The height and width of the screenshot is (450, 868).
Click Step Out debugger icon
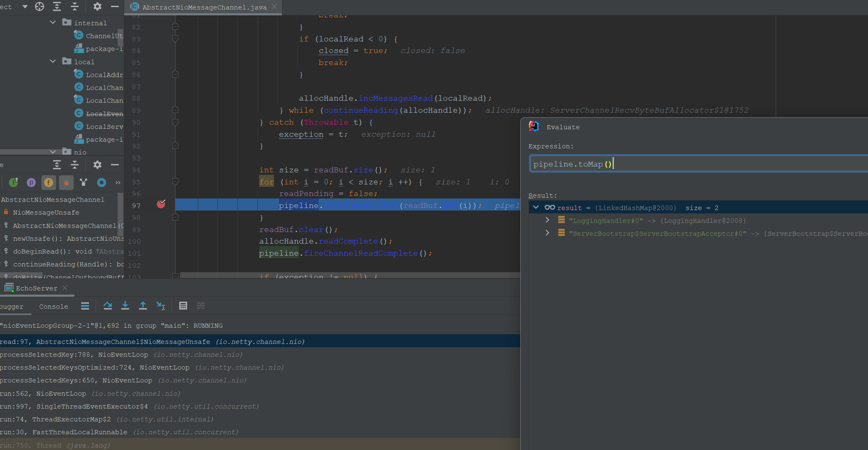(x=143, y=306)
